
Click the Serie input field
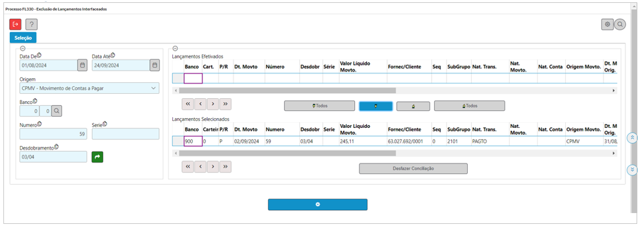pyautogui.click(x=125, y=134)
